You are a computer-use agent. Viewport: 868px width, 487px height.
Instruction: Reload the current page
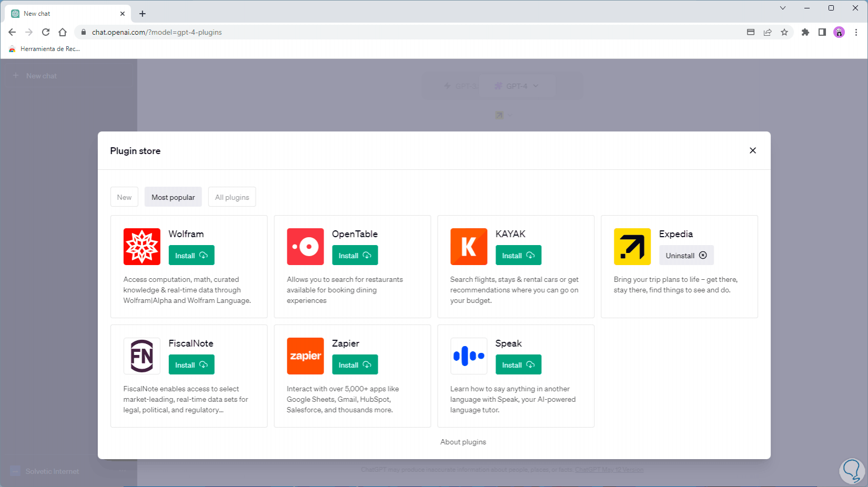coord(46,32)
